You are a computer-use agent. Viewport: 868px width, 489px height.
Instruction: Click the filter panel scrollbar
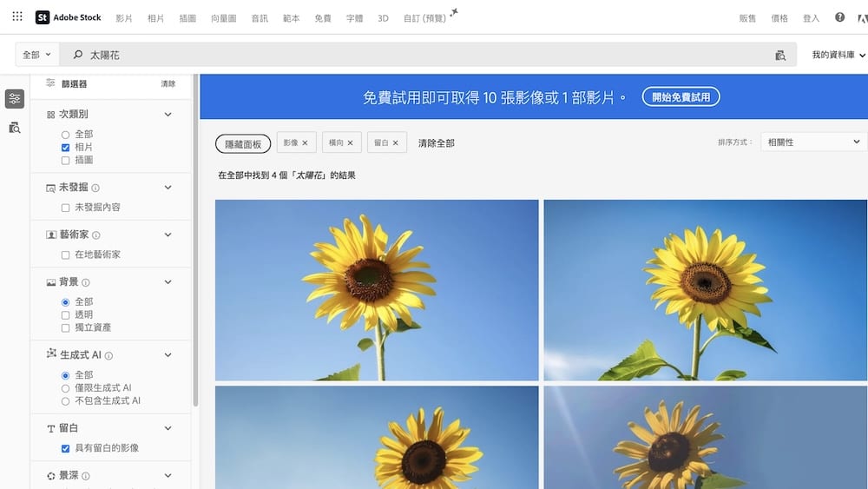tap(195, 241)
